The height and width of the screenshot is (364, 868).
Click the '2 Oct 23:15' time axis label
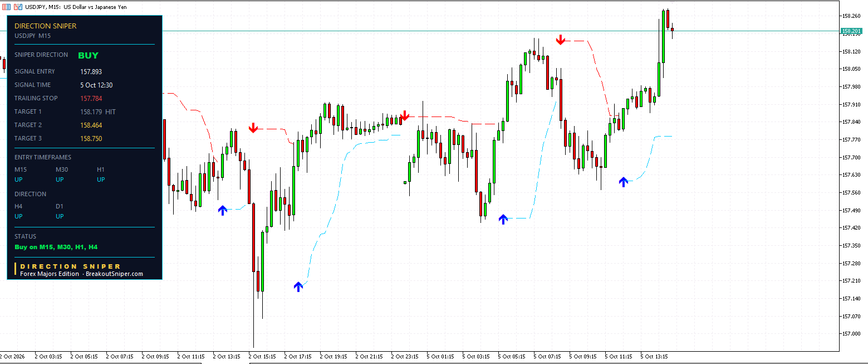pyautogui.click(x=405, y=356)
